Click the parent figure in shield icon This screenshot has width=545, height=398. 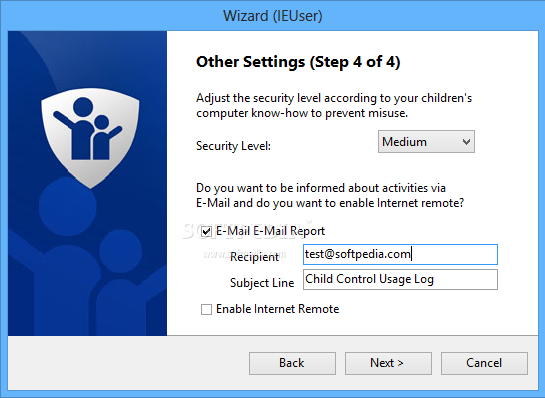78,129
